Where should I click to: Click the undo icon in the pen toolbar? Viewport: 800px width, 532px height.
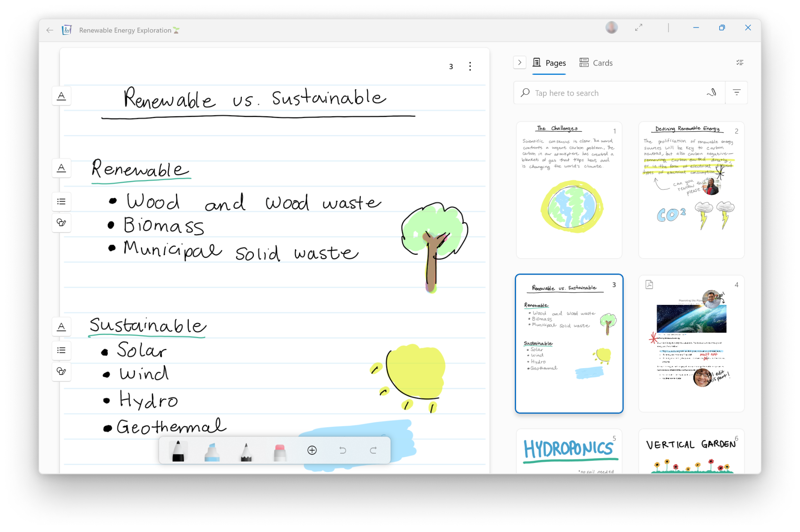(x=342, y=450)
